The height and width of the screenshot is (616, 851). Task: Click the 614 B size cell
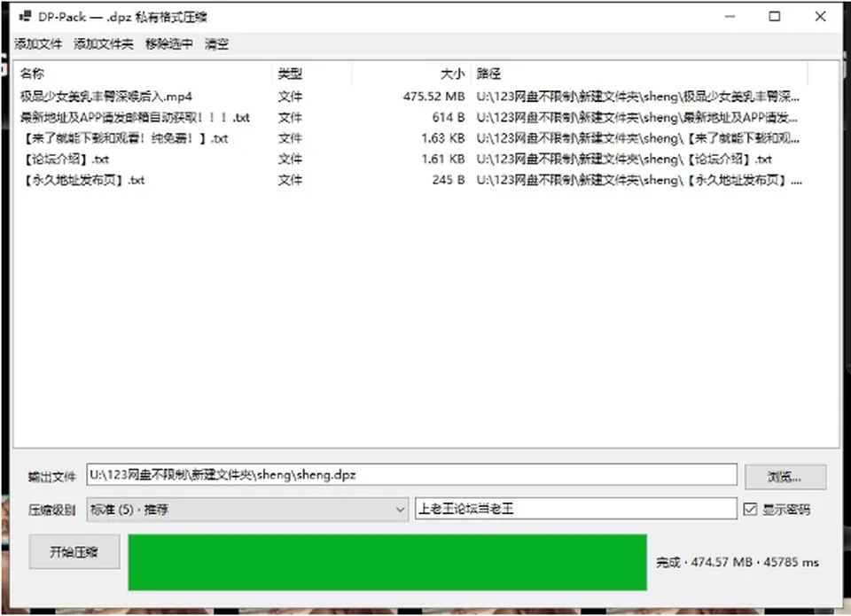tap(449, 118)
